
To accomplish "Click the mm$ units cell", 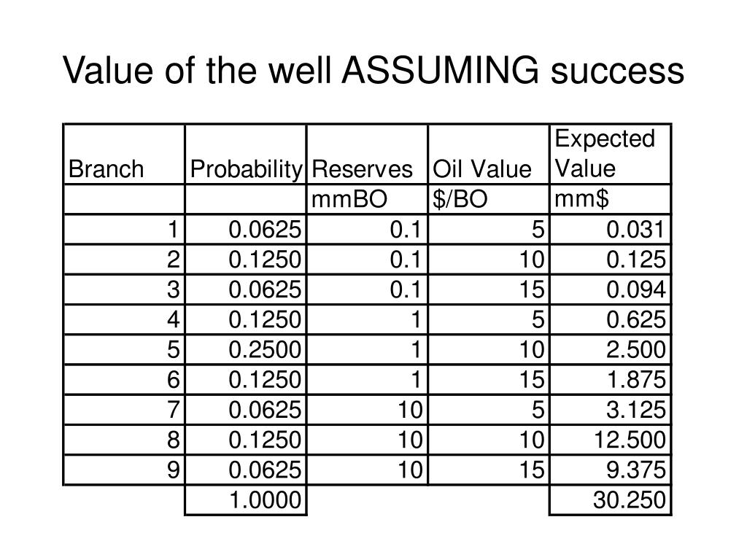I will 611,200.
